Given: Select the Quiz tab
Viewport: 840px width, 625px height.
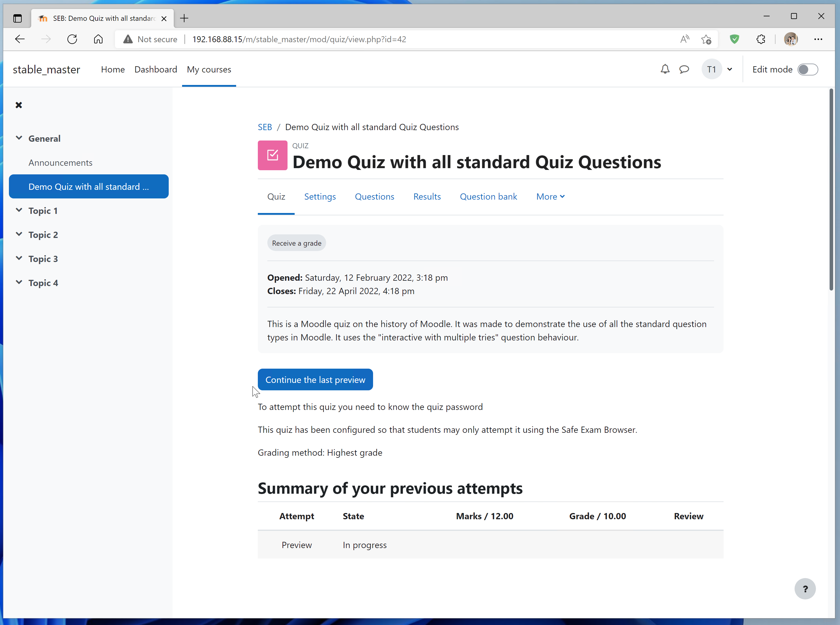Looking at the screenshot, I should pos(276,197).
